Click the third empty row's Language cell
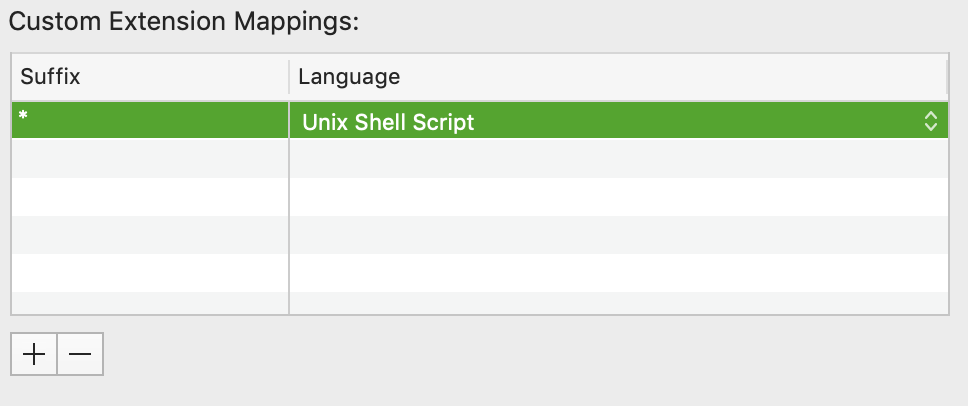The height and width of the screenshot is (406, 968). (618, 234)
